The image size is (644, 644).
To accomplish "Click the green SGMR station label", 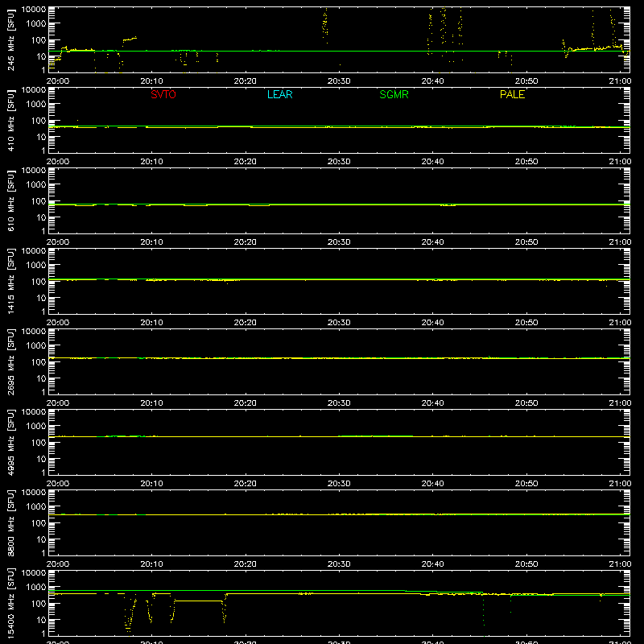I will 394,94.
